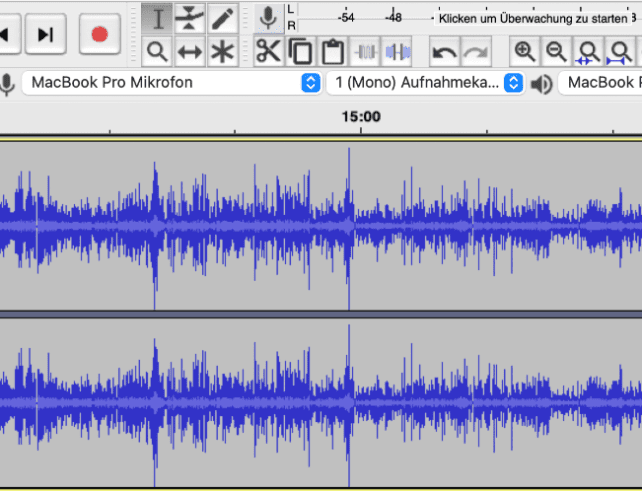642x491 pixels.
Task: Click the Skip to Start button
Action: pos(8,34)
